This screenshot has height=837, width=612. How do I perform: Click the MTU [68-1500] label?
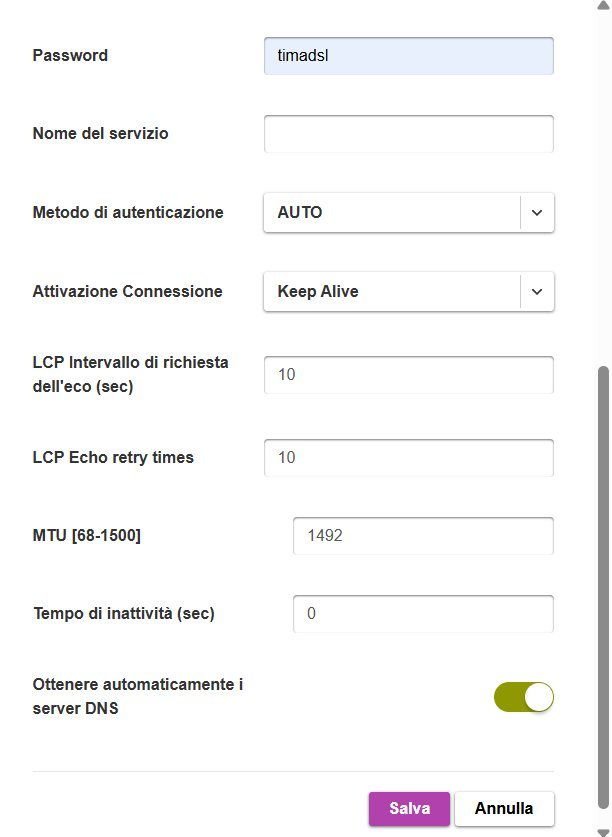tap(87, 536)
